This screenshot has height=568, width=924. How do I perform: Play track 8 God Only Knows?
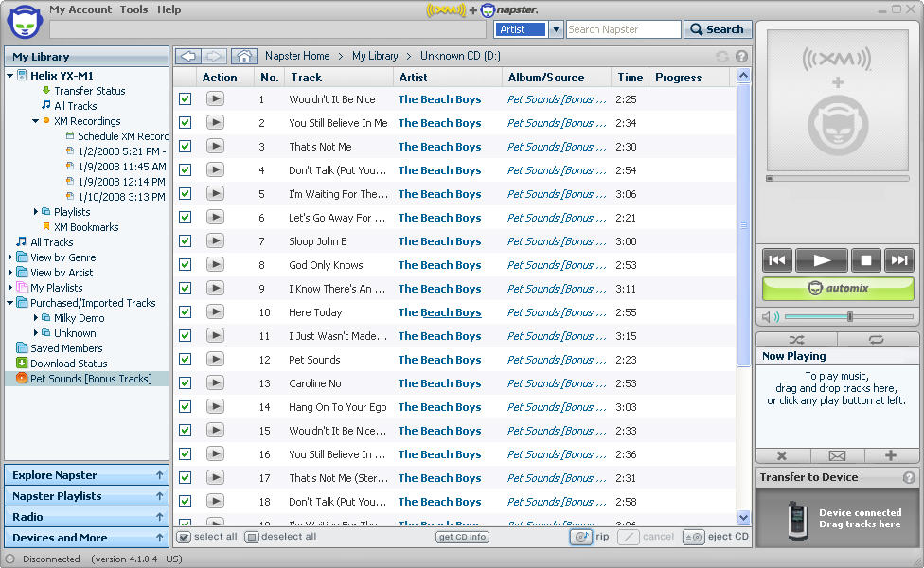pos(215,264)
